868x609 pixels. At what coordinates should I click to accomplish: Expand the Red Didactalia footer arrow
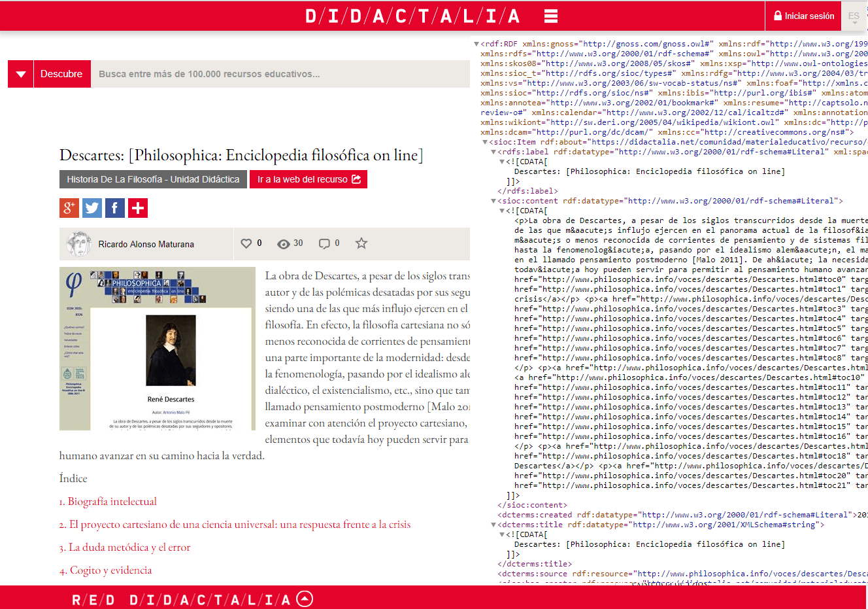tap(305, 599)
